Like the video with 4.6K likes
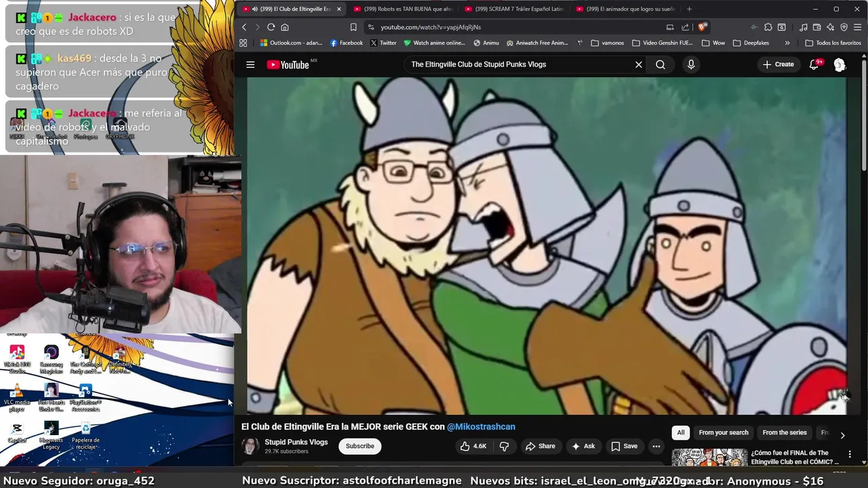Image resolution: width=868 pixels, height=488 pixels. pyautogui.click(x=473, y=446)
